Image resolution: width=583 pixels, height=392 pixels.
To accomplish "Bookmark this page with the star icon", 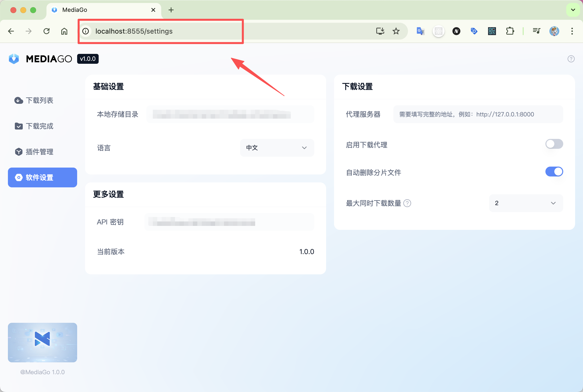I will [396, 31].
